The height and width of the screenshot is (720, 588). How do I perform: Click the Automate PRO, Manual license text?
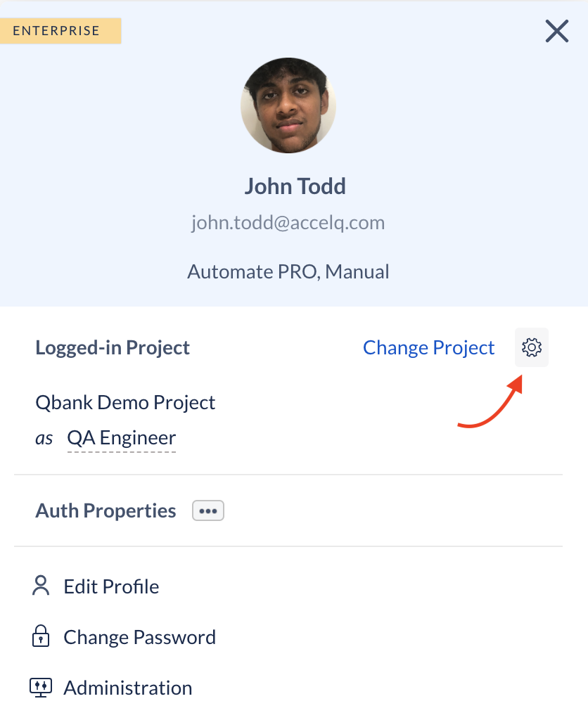coord(288,272)
